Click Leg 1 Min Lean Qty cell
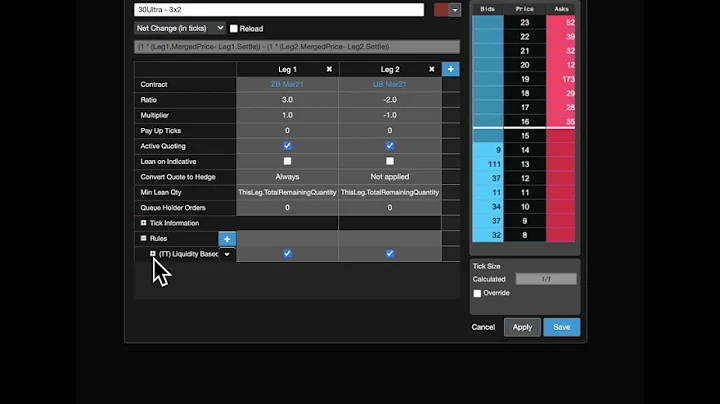This screenshot has width=720, height=404. pos(287,192)
